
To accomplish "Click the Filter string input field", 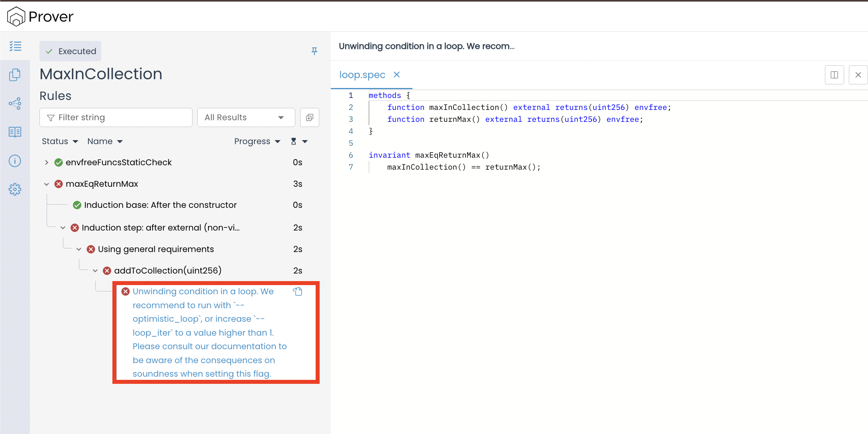I will click(x=116, y=117).
